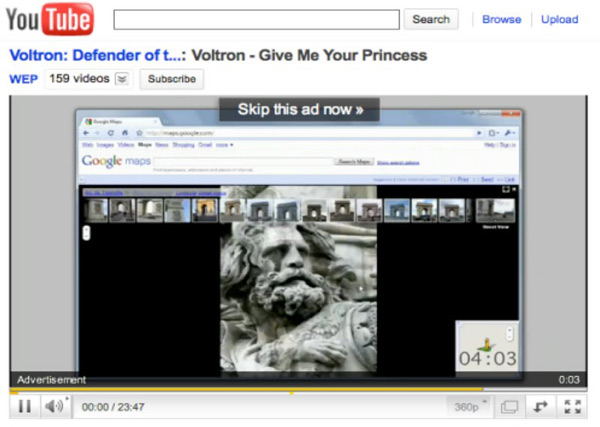Mute audio with the speaker icon
600x427 pixels.
pos(55,406)
